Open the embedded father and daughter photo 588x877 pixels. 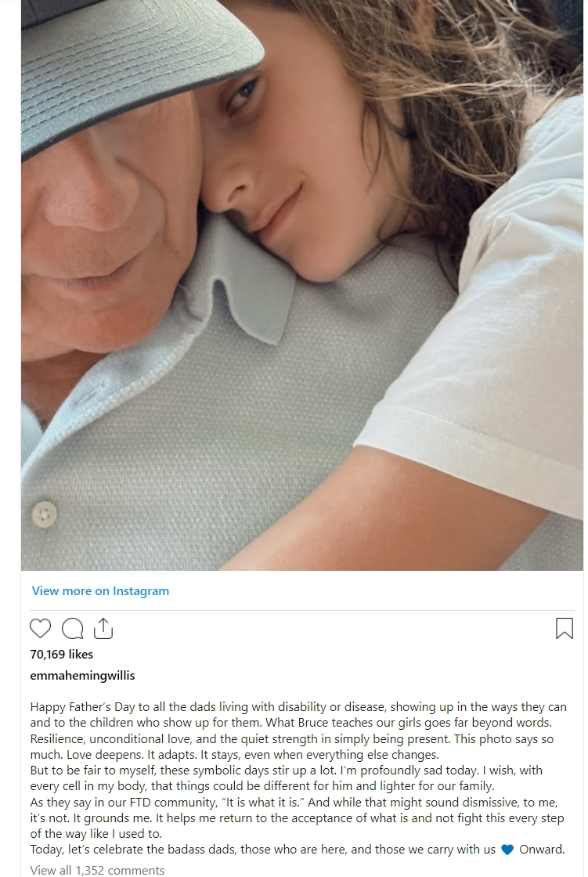coord(302,285)
